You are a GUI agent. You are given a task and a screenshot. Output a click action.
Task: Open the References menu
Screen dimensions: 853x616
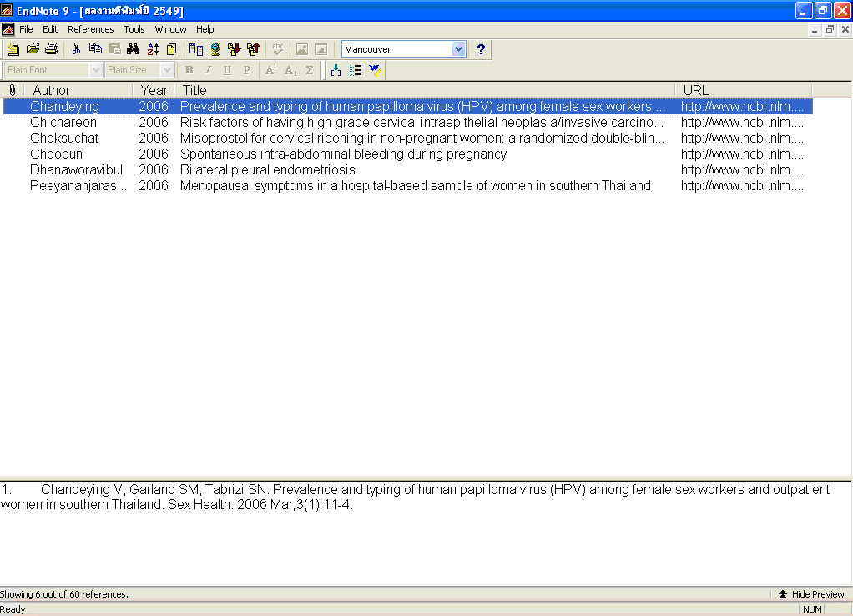(91, 29)
